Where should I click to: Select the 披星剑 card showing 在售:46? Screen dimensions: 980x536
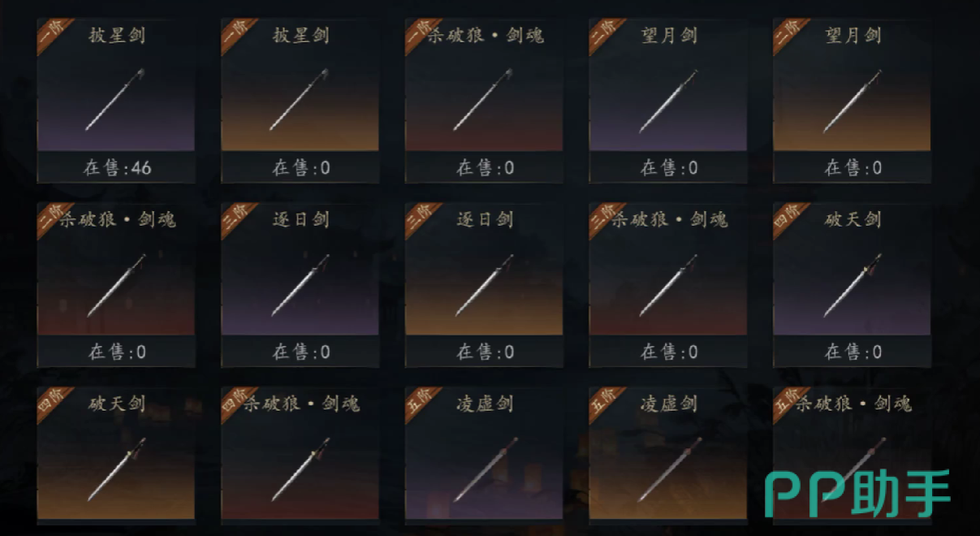click(116, 101)
